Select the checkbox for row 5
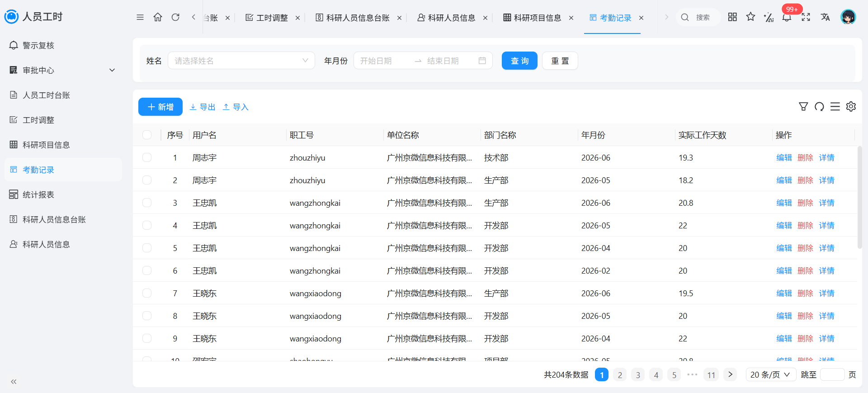Image resolution: width=868 pixels, height=393 pixels. (x=147, y=248)
